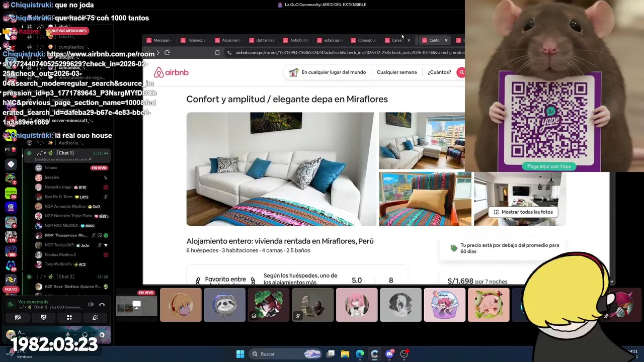Click the Windows taskbar search box
644x362 pixels.
point(287,354)
